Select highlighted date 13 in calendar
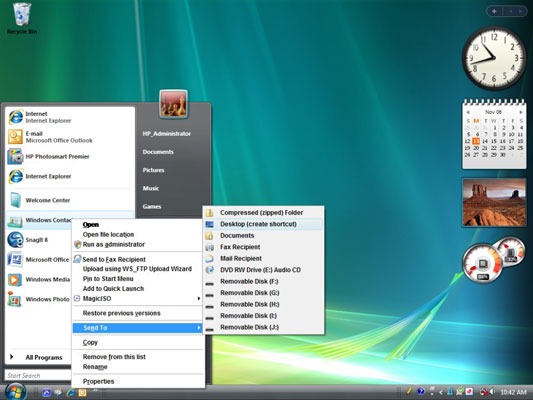Screen dimensions: 533x400 click(476, 141)
